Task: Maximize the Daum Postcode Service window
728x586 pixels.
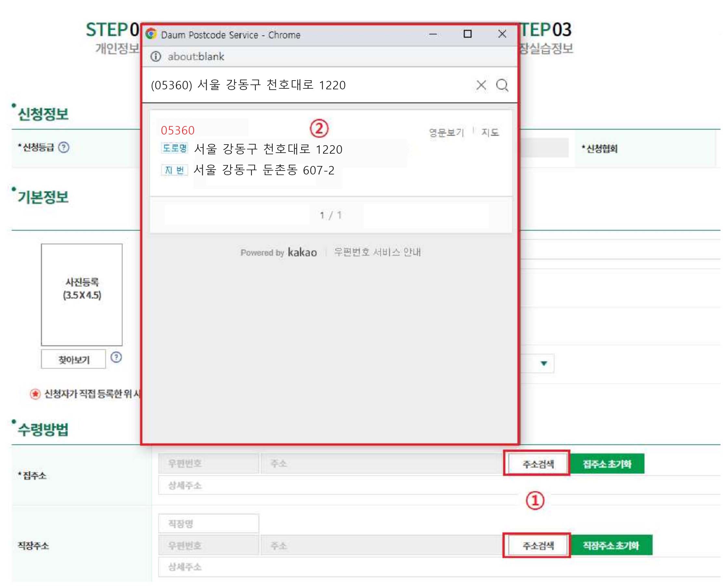Action: (x=467, y=34)
